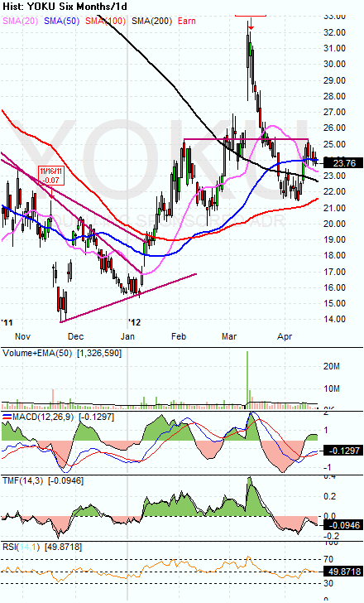
Task: Click the 14.00 price axis label
Action: click(335, 319)
